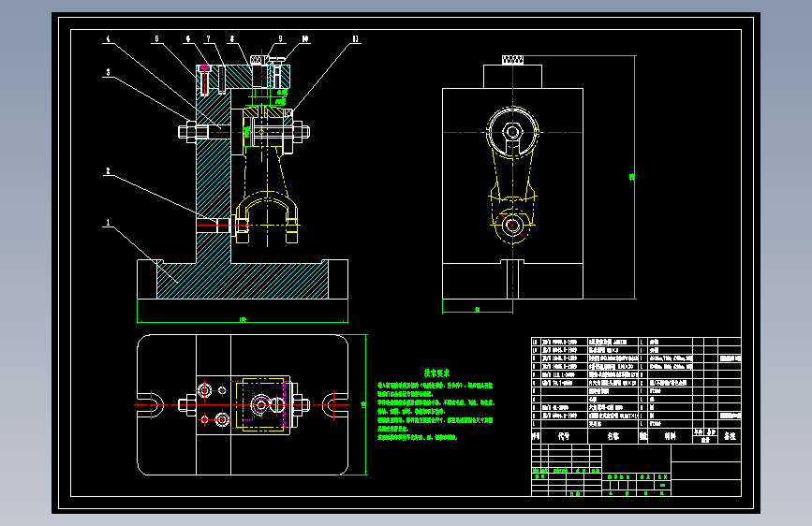Select the hex nut in the side view

(512, 132)
